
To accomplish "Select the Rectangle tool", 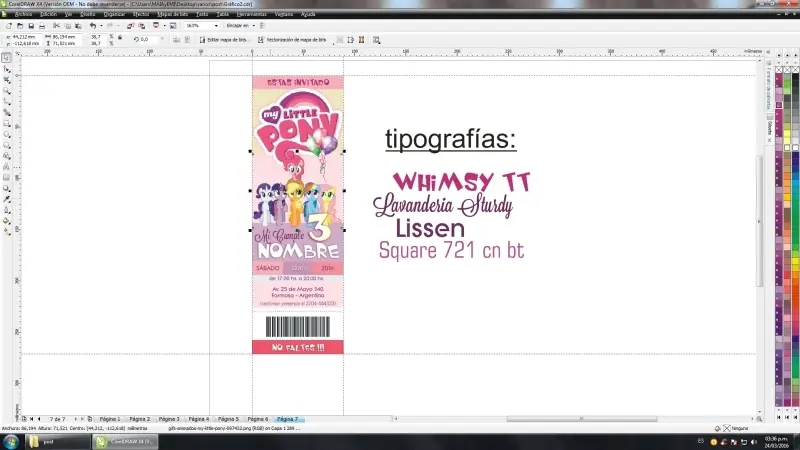I will coord(7,123).
